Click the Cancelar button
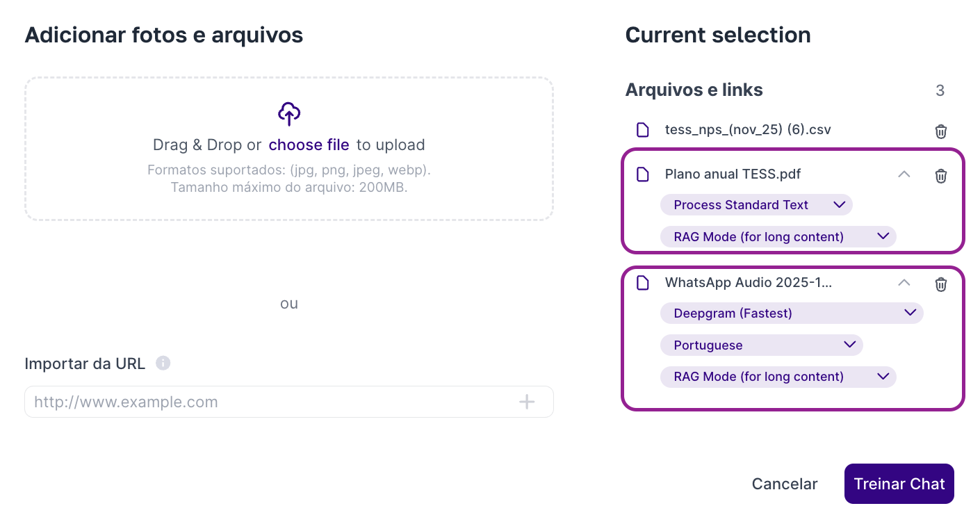 coord(785,484)
